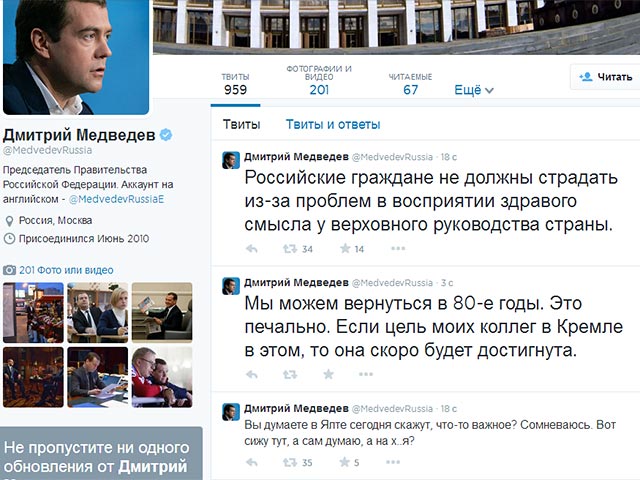
Task: Select the Твиты tab
Action: point(242,124)
